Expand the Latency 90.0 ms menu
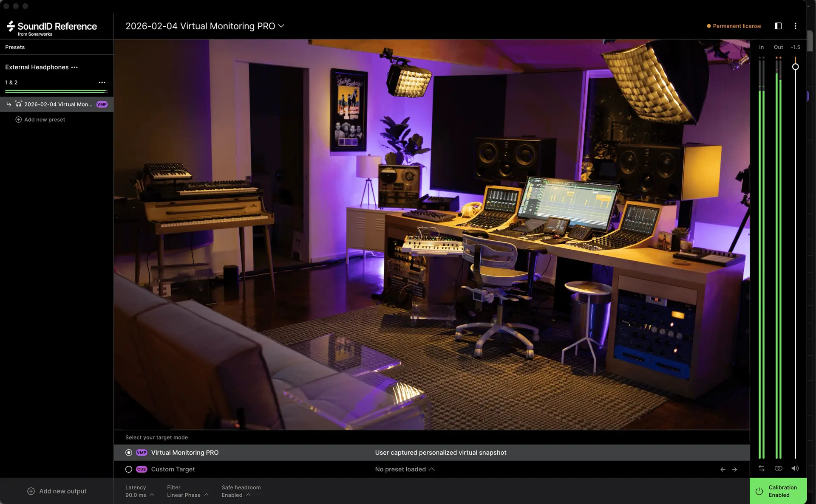 pyautogui.click(x=139, y=495)
